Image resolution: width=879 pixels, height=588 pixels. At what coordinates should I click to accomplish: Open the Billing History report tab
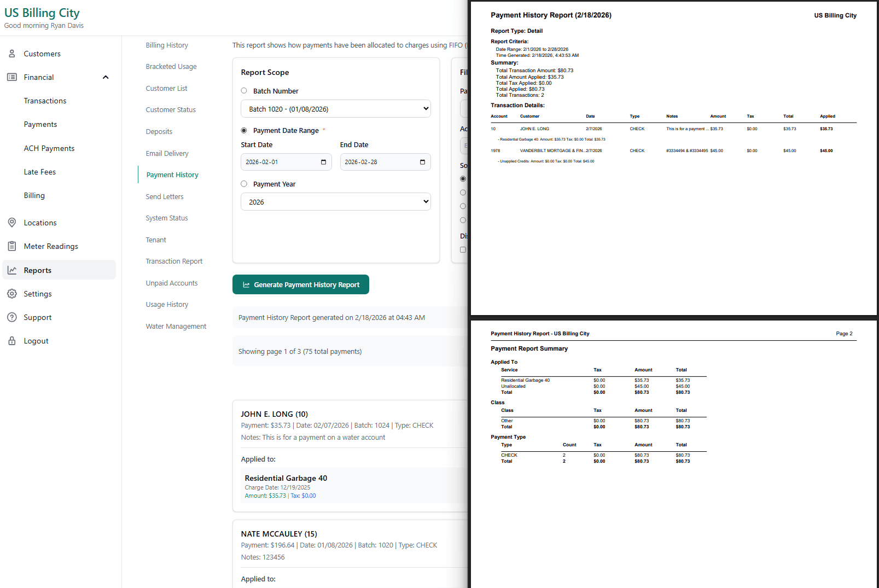(167, 45)
